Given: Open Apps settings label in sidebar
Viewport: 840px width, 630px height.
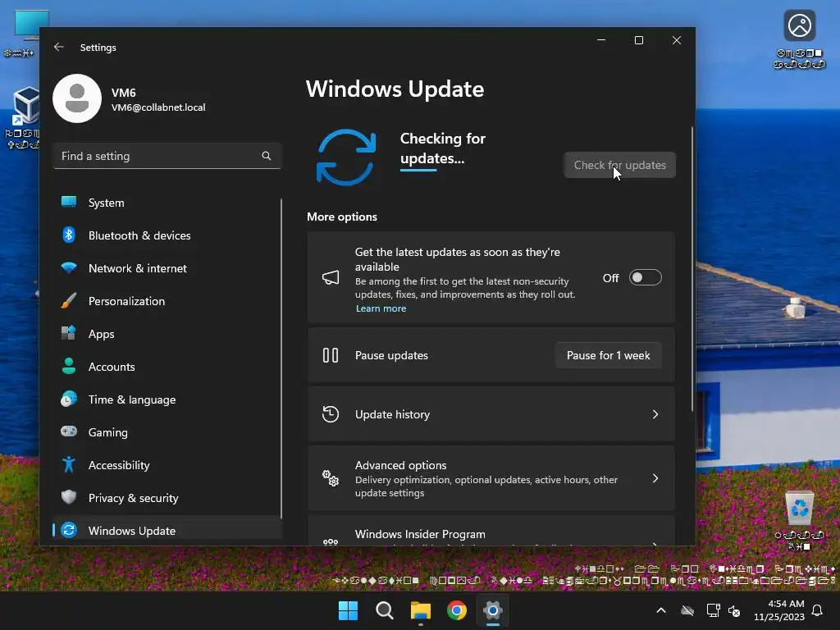Looking at the screenshot, I should pos(101,334).
